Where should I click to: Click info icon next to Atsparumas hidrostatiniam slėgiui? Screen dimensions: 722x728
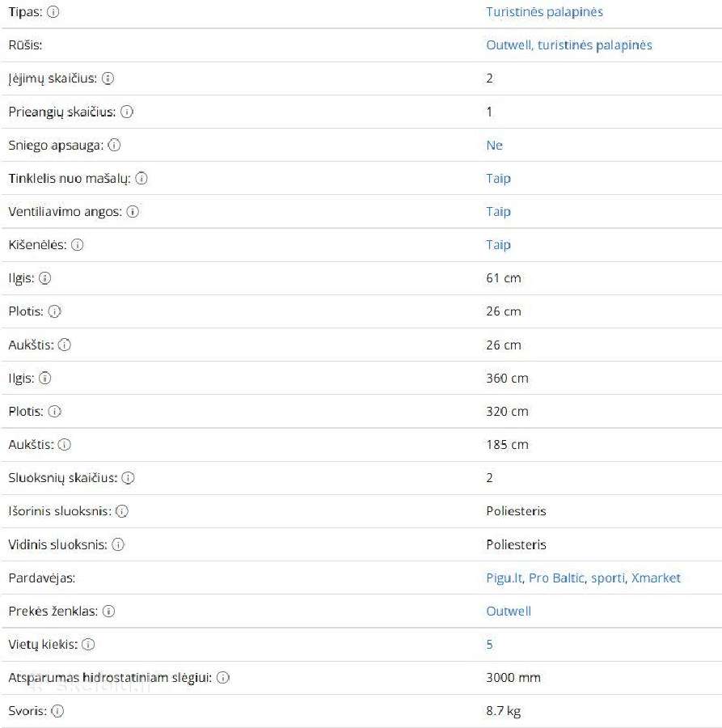222,678
